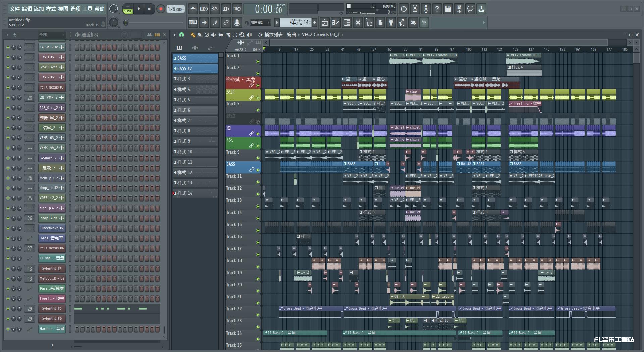Viewport: 644px width, 352px height.
Task: Select the Delete tool in playlist toolbar
Action: 207,35
